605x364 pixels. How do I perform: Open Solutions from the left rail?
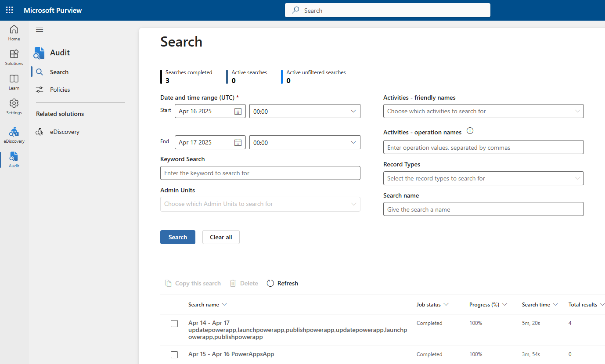coord(14,57)
